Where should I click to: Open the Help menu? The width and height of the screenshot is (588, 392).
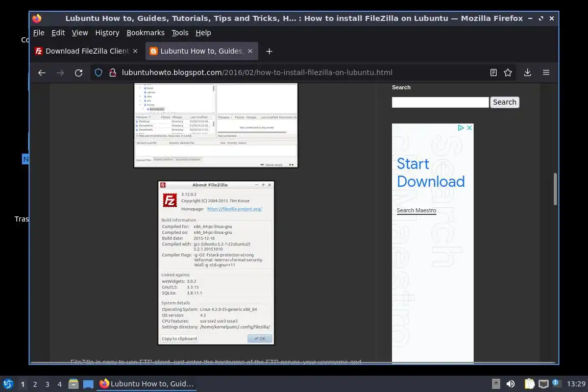pos(203,33)
